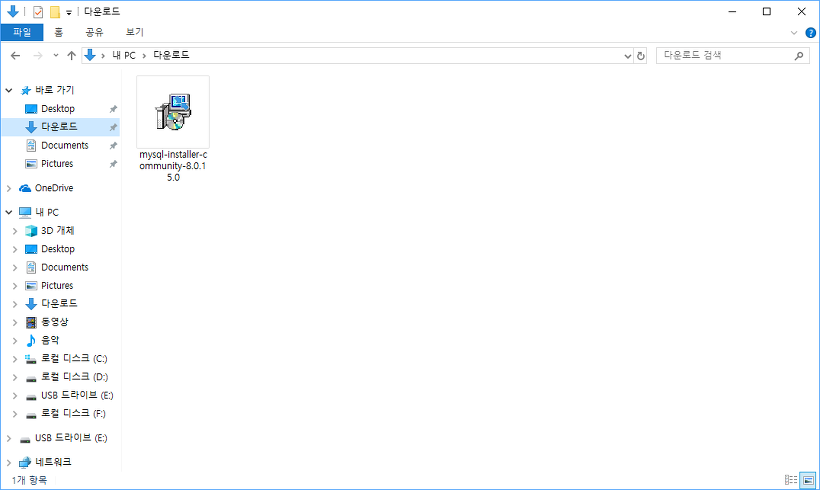Select 내 PC in the sidebar
This screenshot has height=490, width=820.
(47, 212)
